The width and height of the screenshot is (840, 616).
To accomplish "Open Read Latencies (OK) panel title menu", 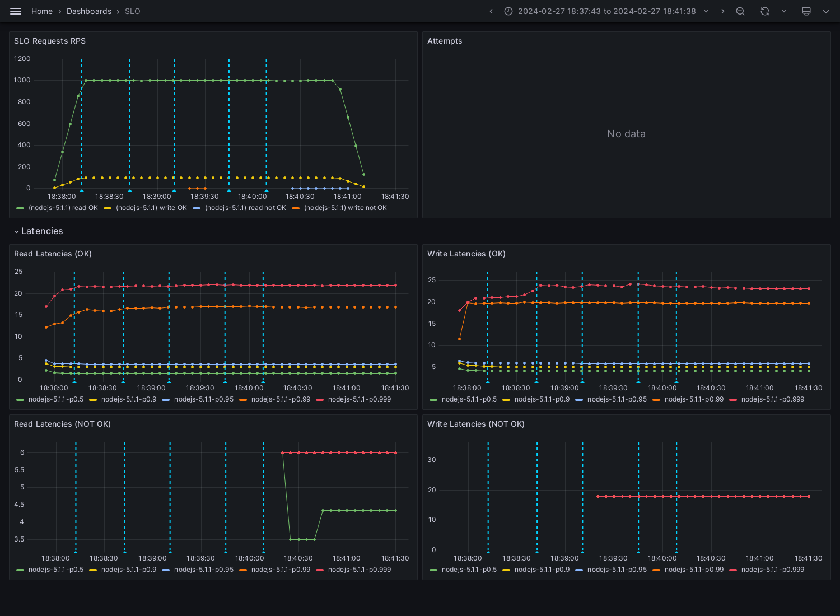I will click(x=53, y=254).
